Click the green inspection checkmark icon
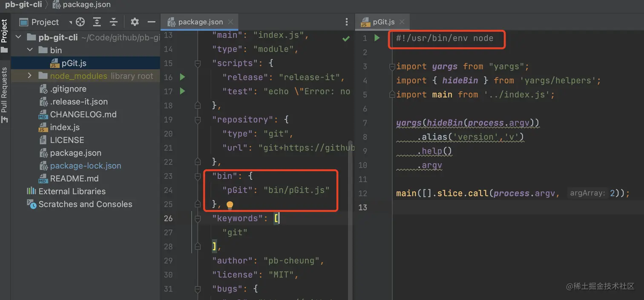This screenshot has height=300, width=644. click(346, 39)
